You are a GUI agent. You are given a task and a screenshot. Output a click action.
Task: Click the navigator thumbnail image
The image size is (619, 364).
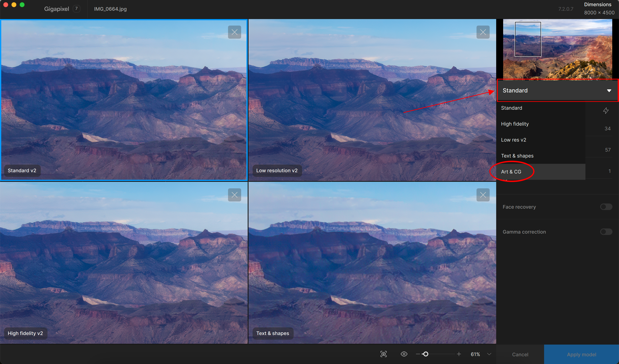557,49
